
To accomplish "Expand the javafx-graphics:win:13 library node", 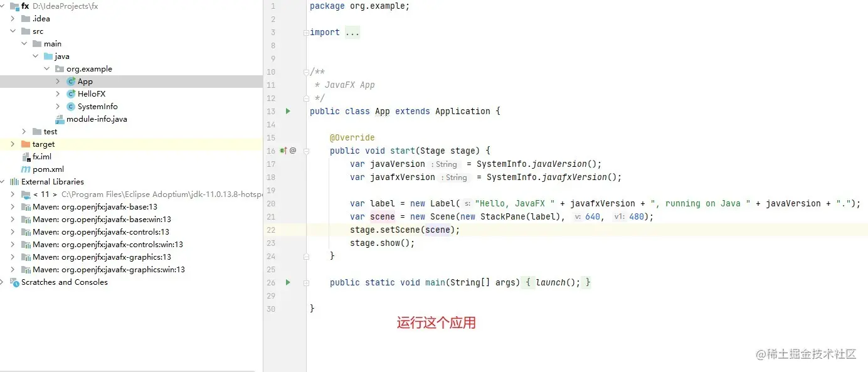I will tap(13, 270).
